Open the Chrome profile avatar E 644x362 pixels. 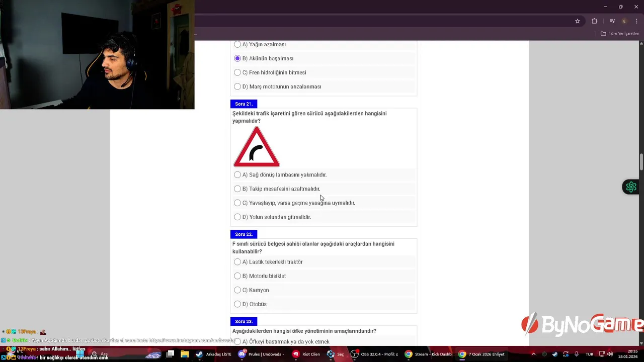(624, 21)
